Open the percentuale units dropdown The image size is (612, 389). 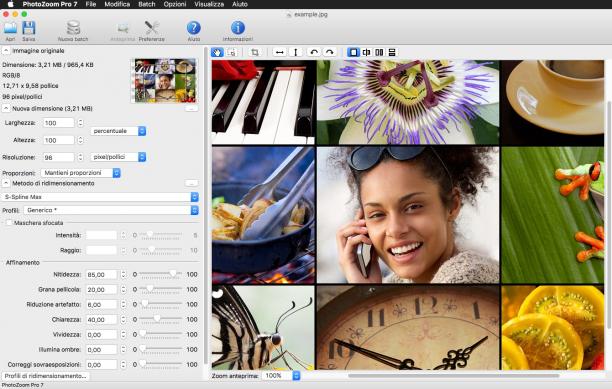[x=118, y=131]
